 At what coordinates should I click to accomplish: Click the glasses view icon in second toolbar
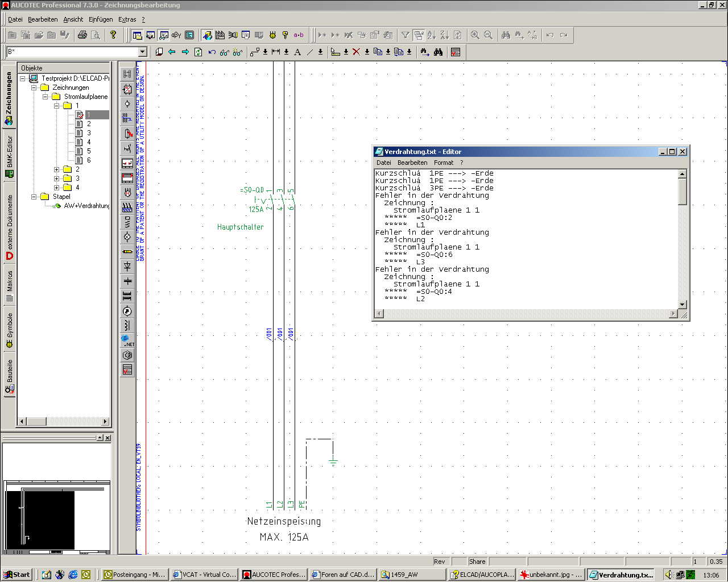pos(225,52)
